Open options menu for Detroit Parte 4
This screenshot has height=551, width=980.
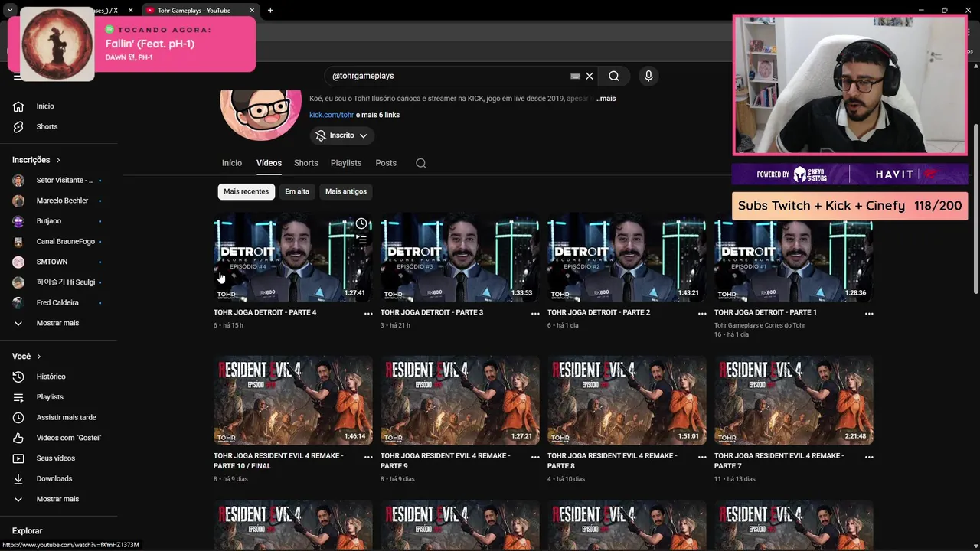(368, 313)
